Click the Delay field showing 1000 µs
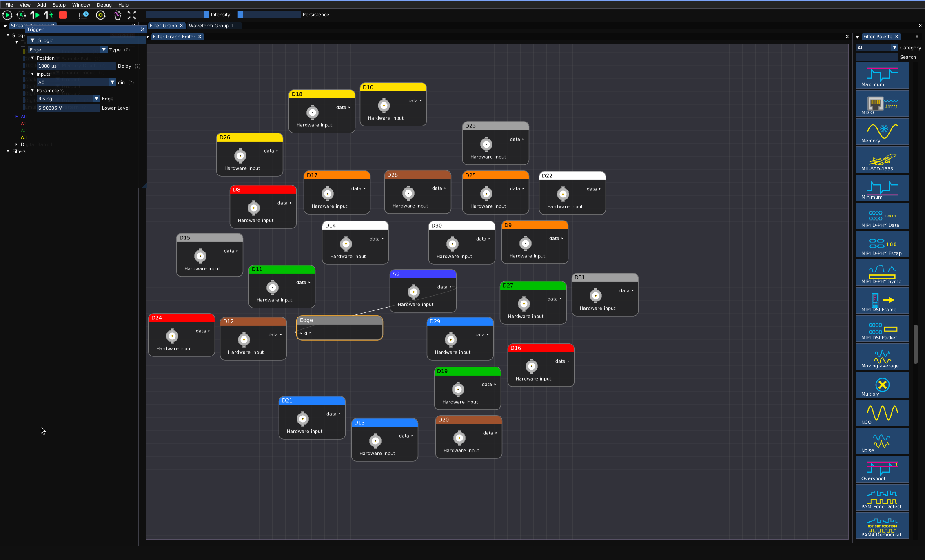The width and height of the screenshot is (925, 560). (76, 66)
